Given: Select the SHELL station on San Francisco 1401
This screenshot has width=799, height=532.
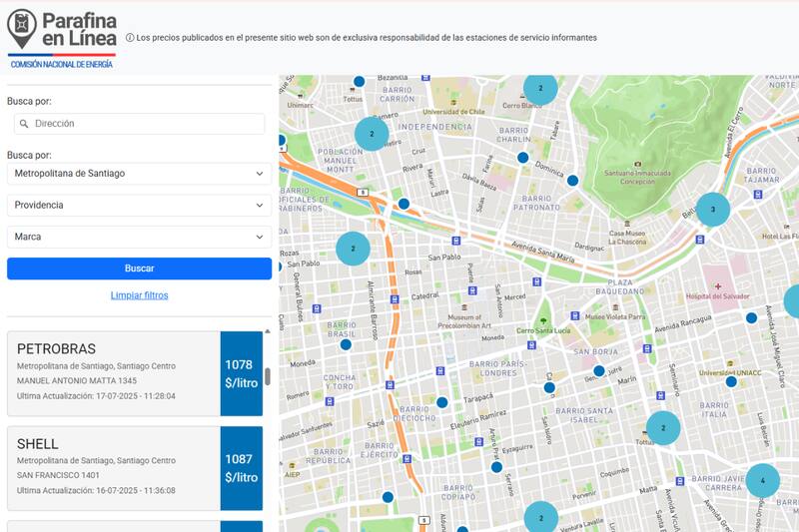Looking at the screenshot, I should 114,468.
